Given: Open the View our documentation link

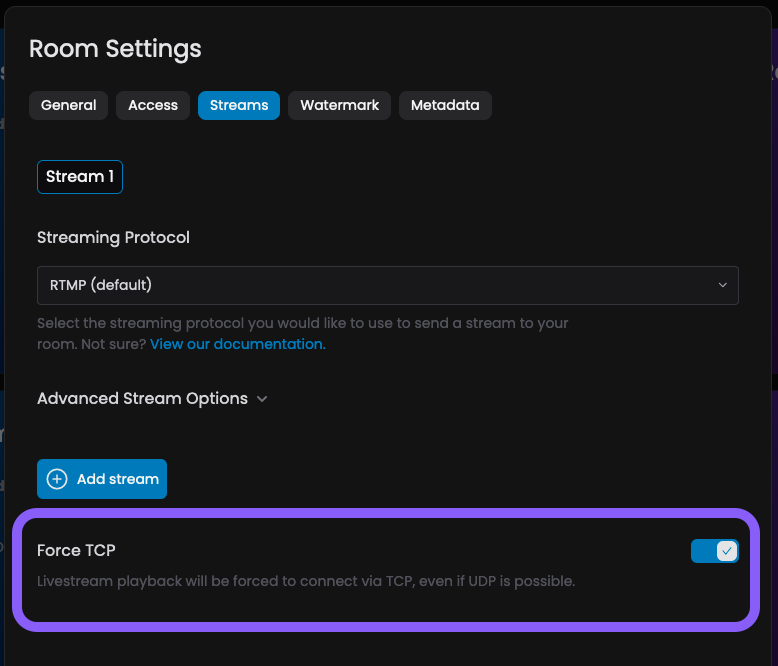Looking at the screenshot, I should click(237, 344).
